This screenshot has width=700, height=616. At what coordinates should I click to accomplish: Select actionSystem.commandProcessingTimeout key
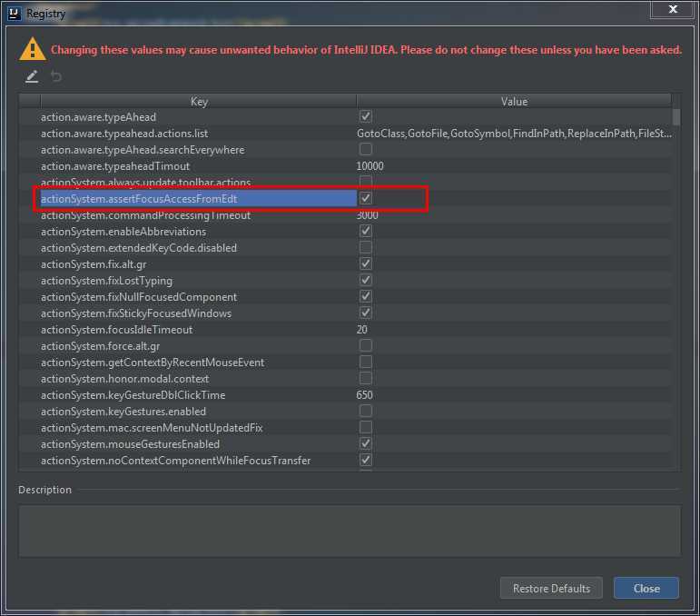pyautogui.click(x=145, y=215)
